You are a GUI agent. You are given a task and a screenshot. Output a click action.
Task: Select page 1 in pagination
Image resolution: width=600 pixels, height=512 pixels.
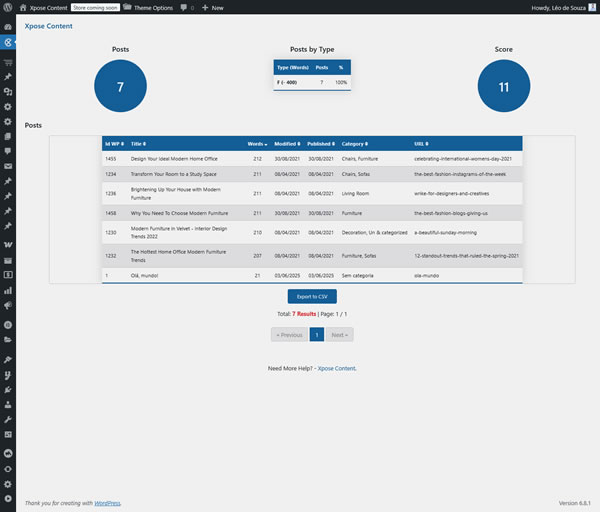(317, 335)
